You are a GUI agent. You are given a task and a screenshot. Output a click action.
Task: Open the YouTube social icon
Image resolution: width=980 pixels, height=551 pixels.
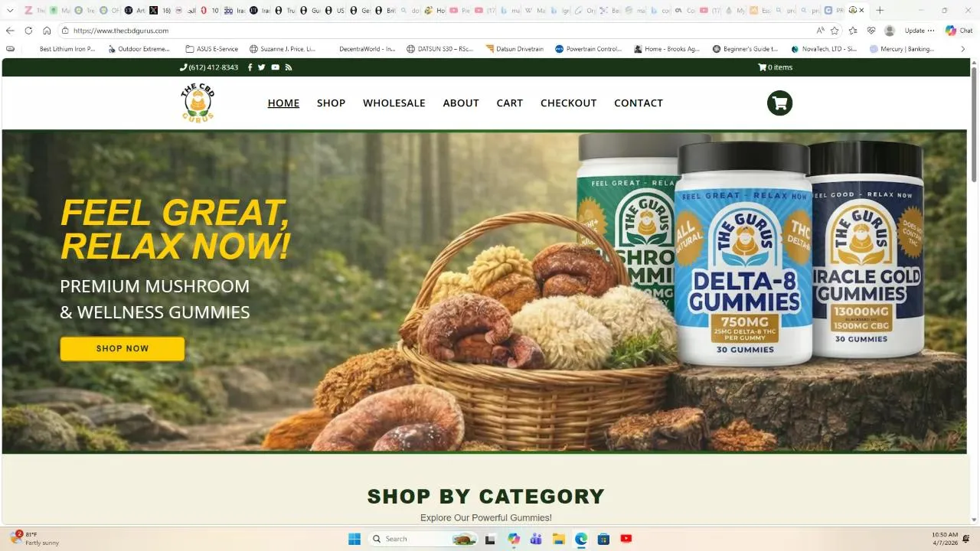point(275,67)
